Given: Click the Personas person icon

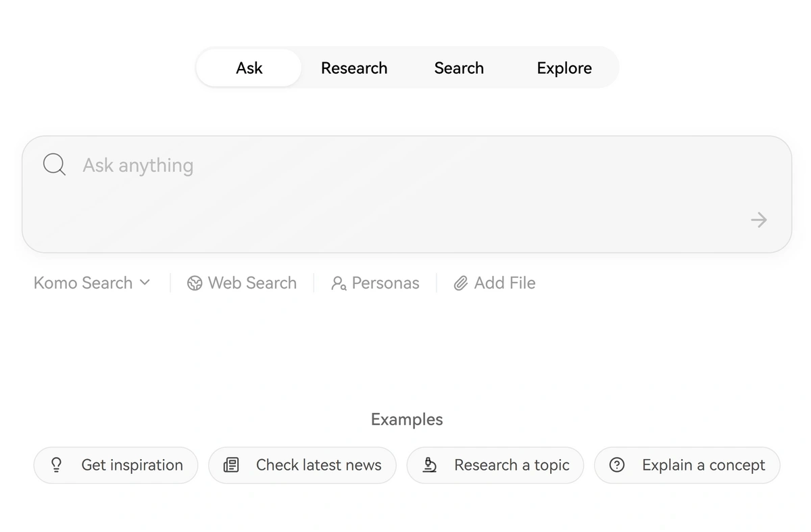Looking at the screenshot, I should click(x=339, y=283).
